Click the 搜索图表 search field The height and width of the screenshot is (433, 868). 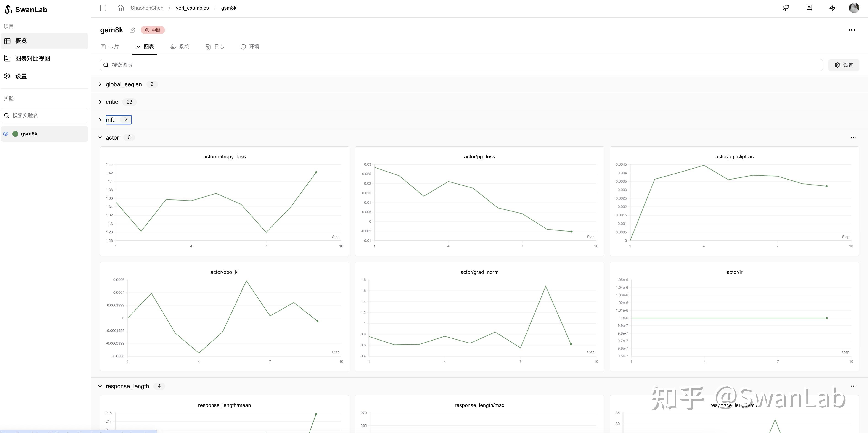[461, 65]
